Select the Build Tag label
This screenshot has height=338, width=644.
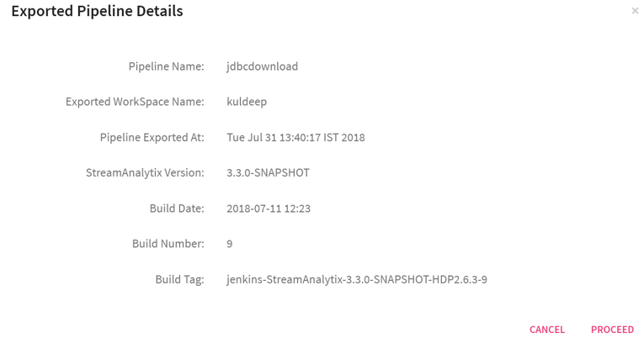tap(179, 279)
